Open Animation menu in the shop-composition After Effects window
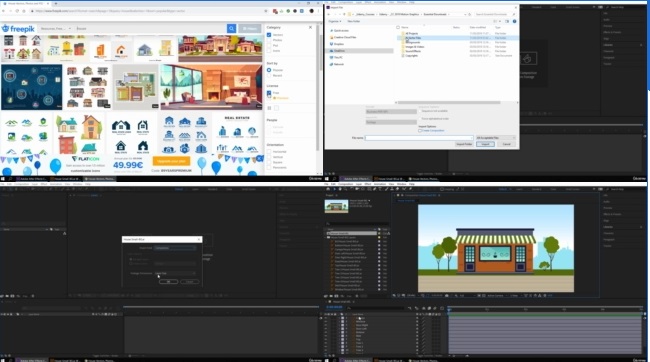 pos(380,184)
